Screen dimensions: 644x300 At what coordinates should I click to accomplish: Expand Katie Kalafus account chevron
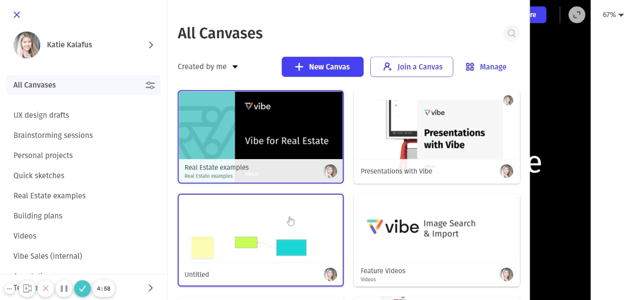pos(151,45)
